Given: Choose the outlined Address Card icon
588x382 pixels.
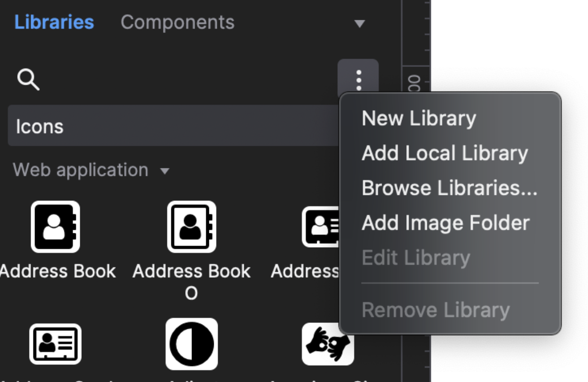Looking at the screenshot, I should [55, 343].
